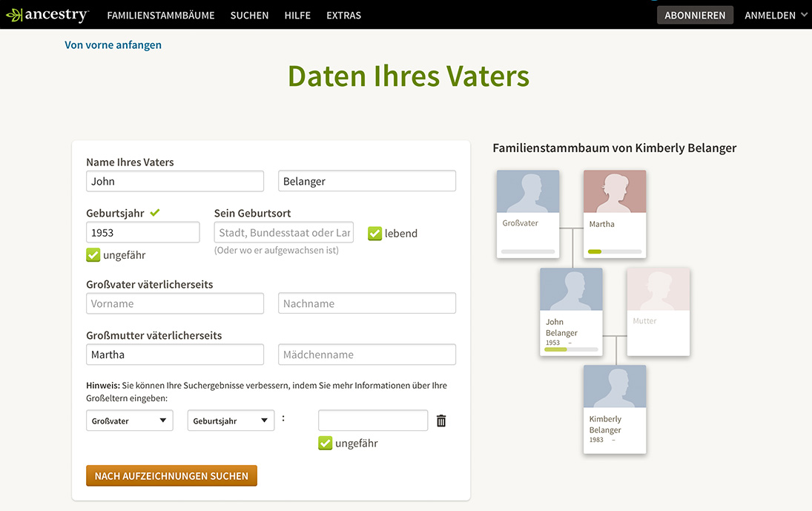Click the Sein Geburtsort input field
Screen dimensions: 812x511
(283, 232)
